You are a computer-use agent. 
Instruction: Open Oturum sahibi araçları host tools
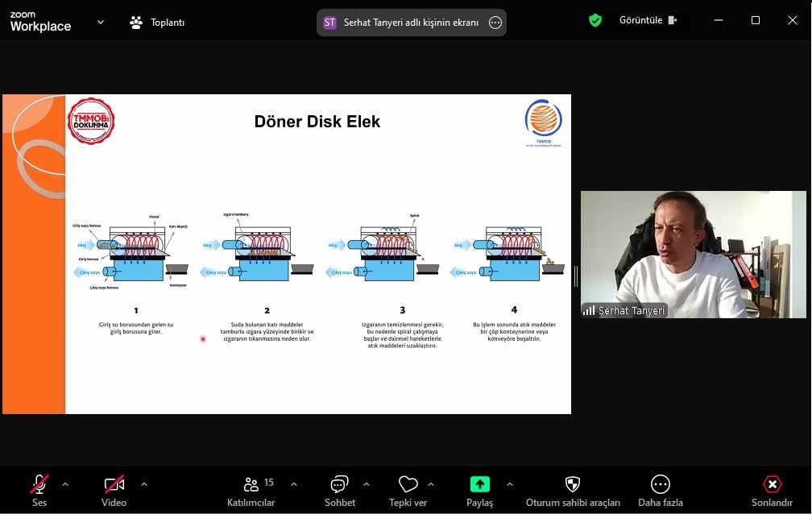(573, 490)
